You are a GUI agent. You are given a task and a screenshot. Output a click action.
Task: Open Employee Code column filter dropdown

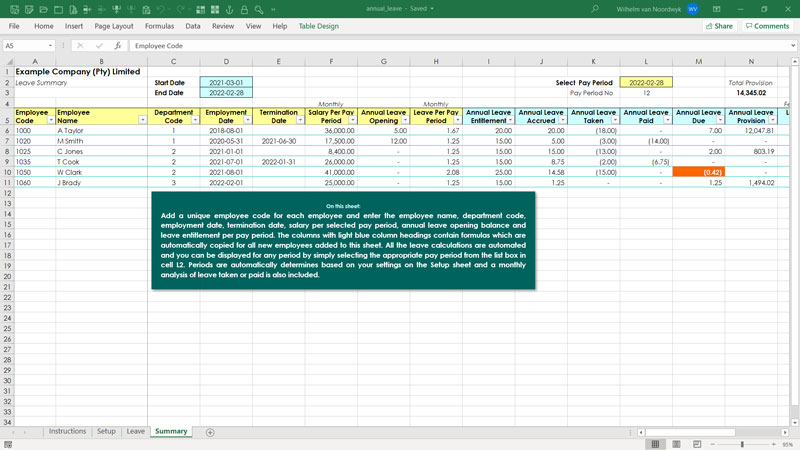pyautogui.click(x=51, y=120)
